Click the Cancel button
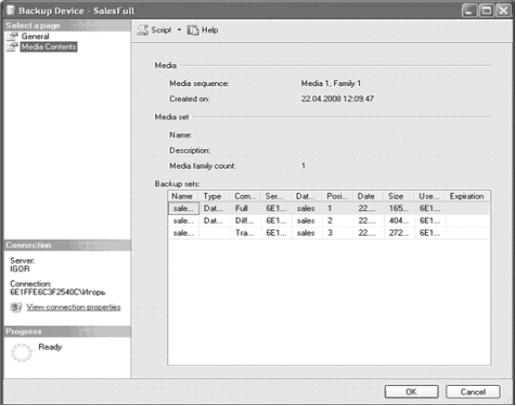This screenshot has width=516, height=406. [473, 392]
